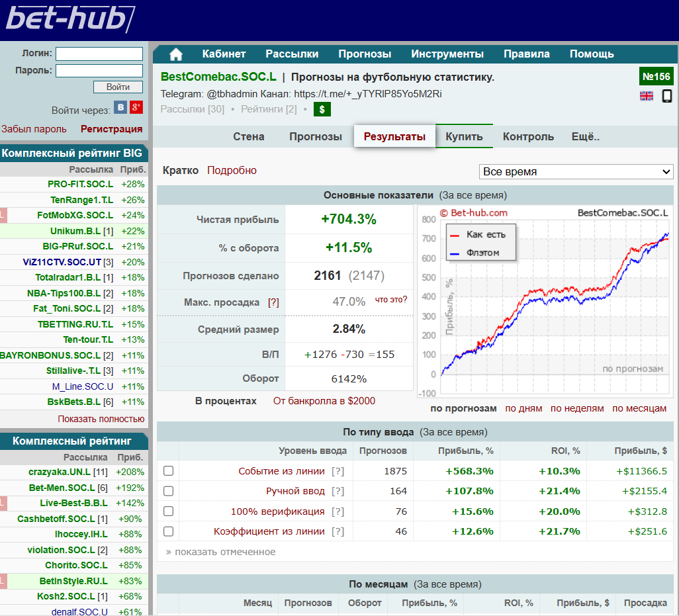Click the green dollar icon near Рейтинги
Viewport: 679px width, 616px height.
pyautogui.click(x=322, y=109)
